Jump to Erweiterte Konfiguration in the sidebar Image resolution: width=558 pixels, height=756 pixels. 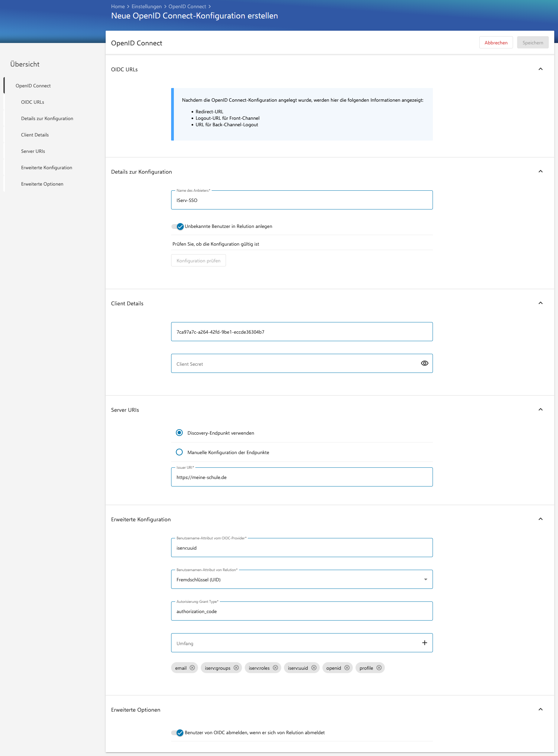(x=47, y=168)
